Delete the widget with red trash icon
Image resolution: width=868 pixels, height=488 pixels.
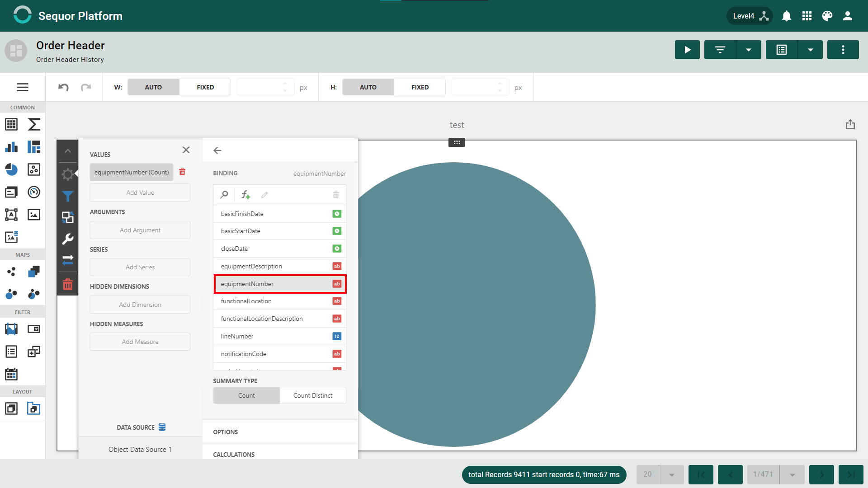pos(68,284)
